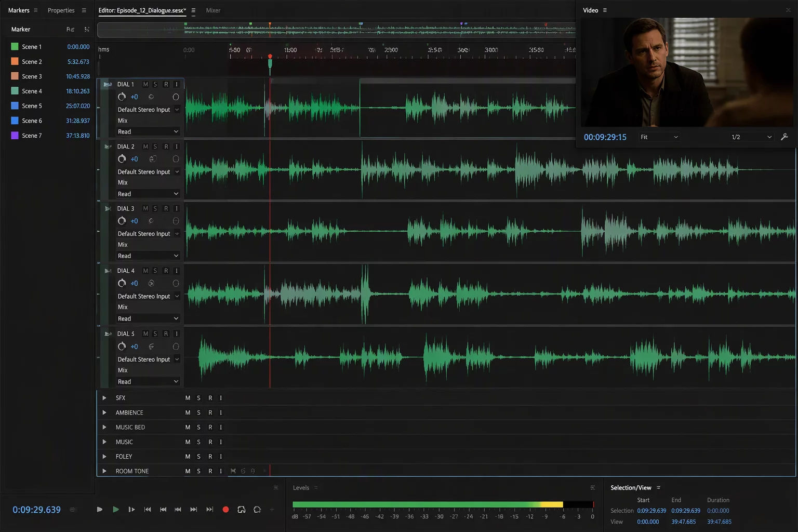Image resolution: width=798 pixels, height=532 pixels.
Task: Open the Editor panel menu icon
Action: pos(193,10)
